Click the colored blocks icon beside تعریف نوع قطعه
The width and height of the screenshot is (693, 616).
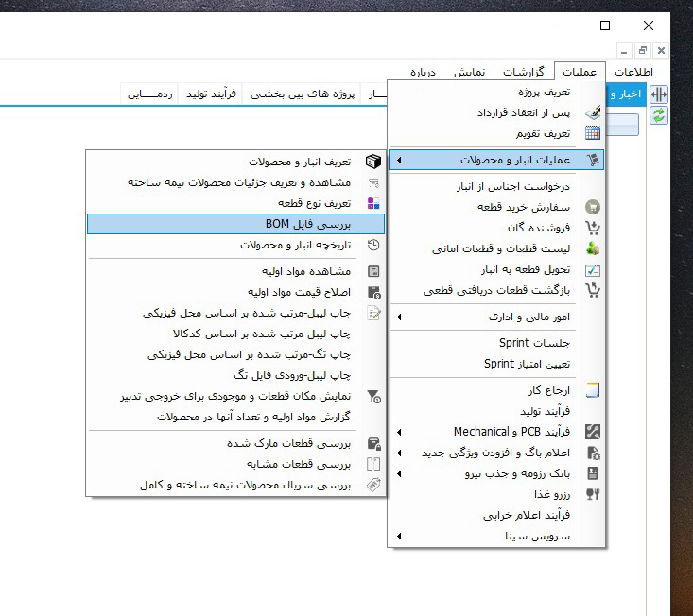pyautogui.click(x=373, y=203)
